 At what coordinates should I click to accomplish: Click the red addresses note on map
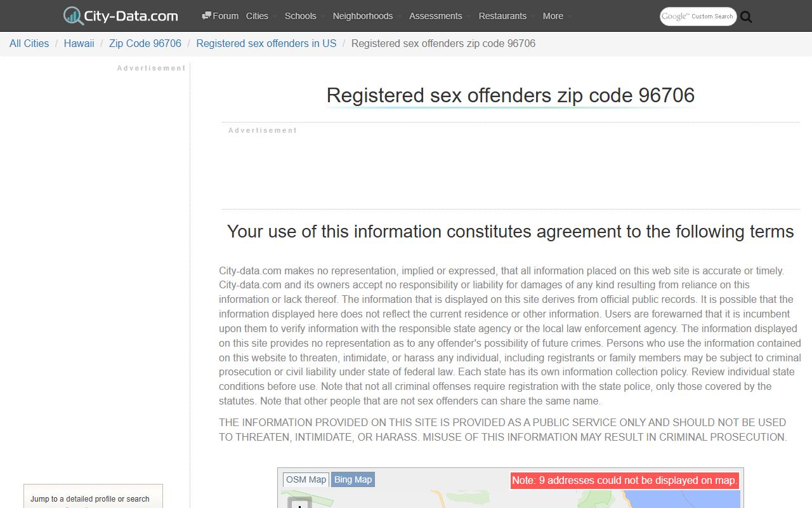(x=625, y=481)
